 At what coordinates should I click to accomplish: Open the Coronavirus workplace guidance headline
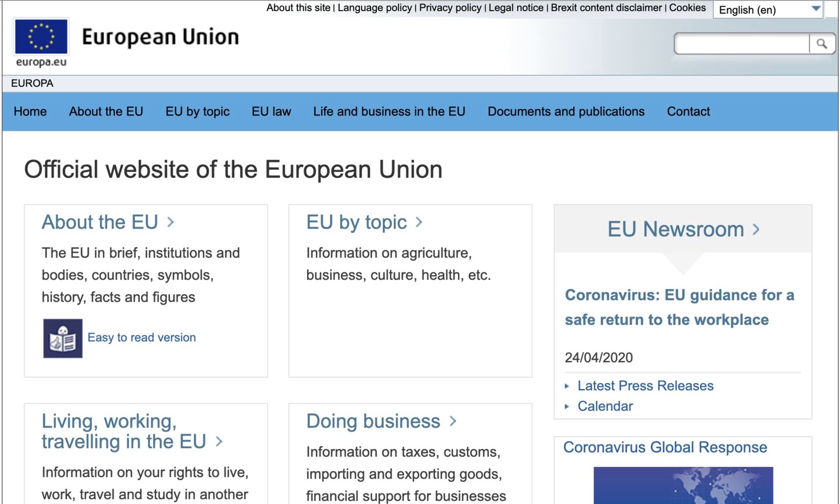(x=679, y=307)
